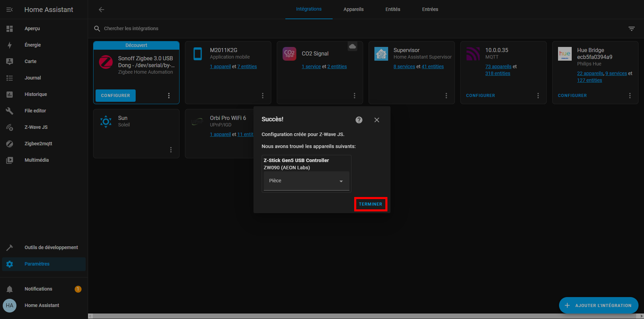Open the Z-Wave JS sidebar icon

tap(10, 127)
